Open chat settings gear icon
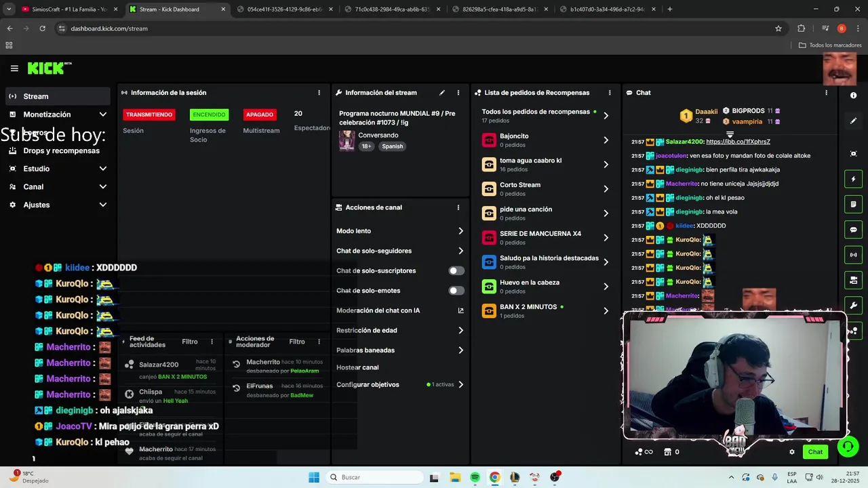Image resolution: width=868 pixels, height=488 pixels. coord(791,452)
